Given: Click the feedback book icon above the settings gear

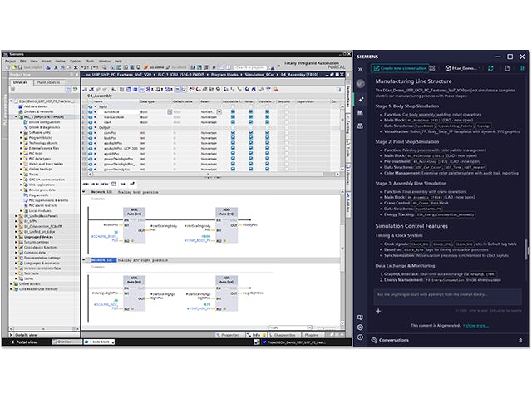Looking at the screenshot, I should point(360,318).
